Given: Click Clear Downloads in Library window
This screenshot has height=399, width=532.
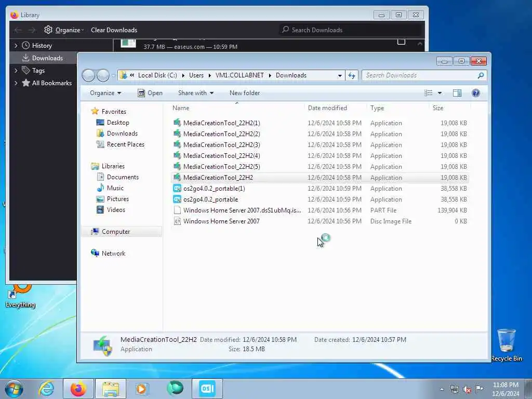Looking at the screenshot, I should point(114,30).
